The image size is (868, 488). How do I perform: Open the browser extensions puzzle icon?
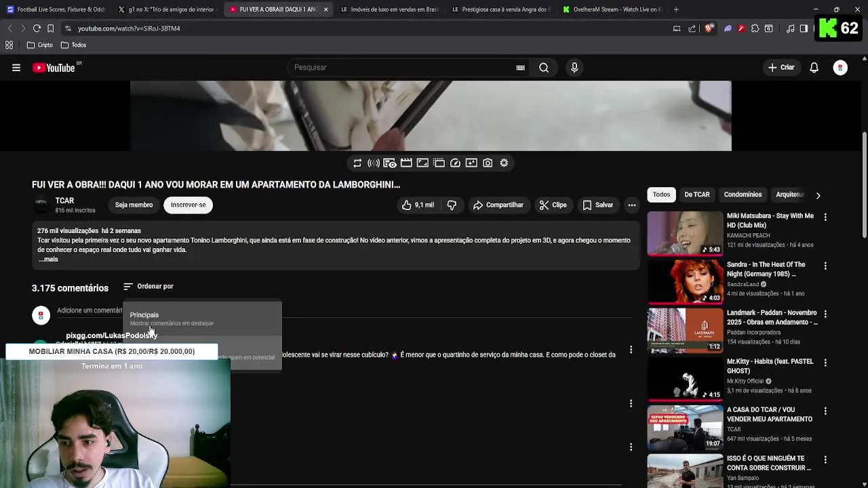pos(755,28)
